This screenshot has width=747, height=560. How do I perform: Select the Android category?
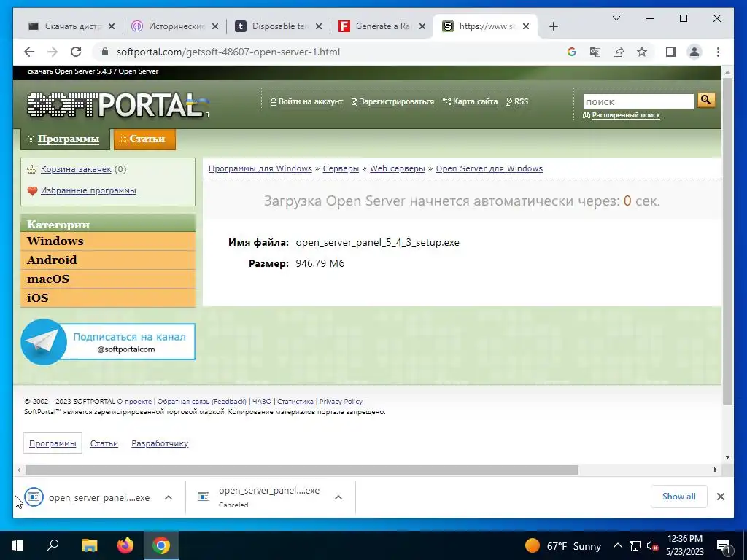pos(108,260)
